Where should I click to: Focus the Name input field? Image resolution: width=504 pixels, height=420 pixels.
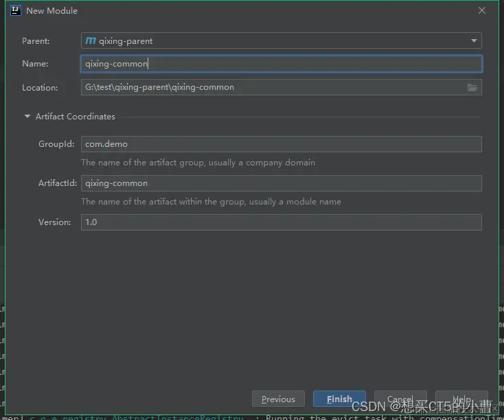[282, 64]
